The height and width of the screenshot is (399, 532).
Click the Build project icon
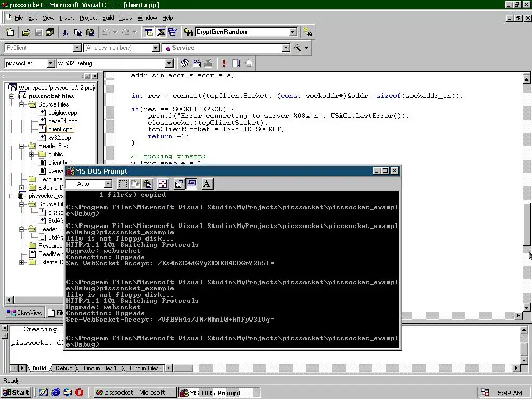pos(196,63)
